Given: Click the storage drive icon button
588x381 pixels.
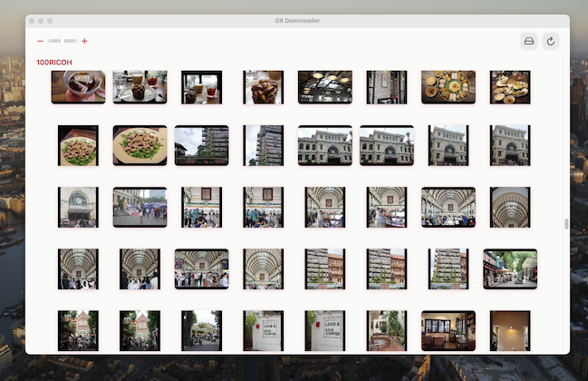Looking at the screenshot, I should [x=529, y=41].
